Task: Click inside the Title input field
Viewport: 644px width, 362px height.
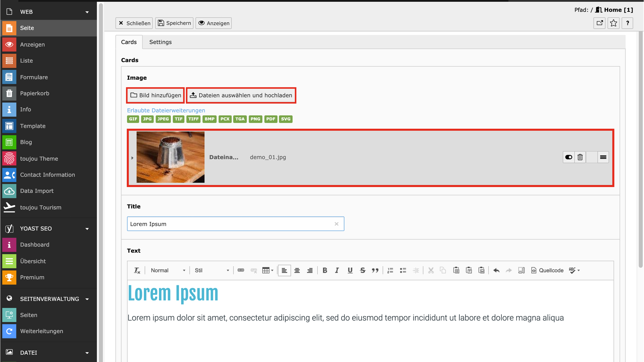Action: pos(231,224)
